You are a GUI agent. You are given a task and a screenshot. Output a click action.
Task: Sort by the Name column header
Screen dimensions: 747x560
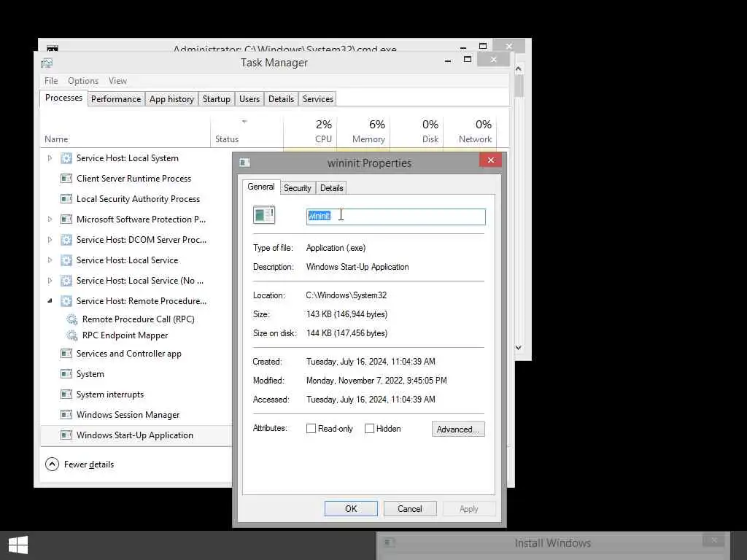pos(125,131)
